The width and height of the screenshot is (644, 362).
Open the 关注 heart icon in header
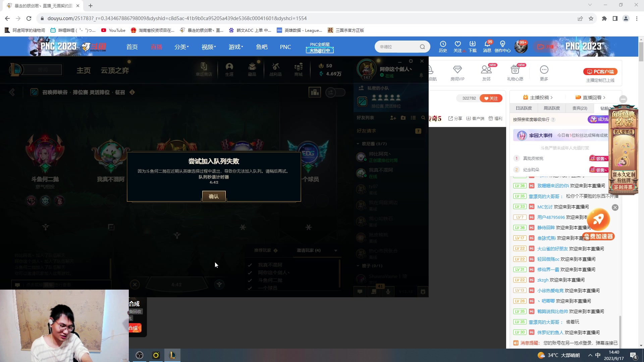(458, 44)
